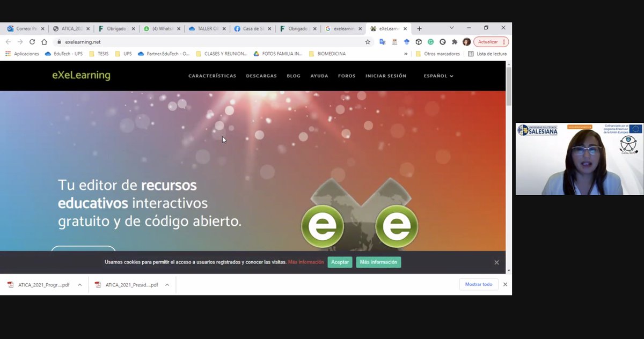Expand options for ATICA_2021_Progr download
This screenshot has height=339, width=644.
(80, 285)
